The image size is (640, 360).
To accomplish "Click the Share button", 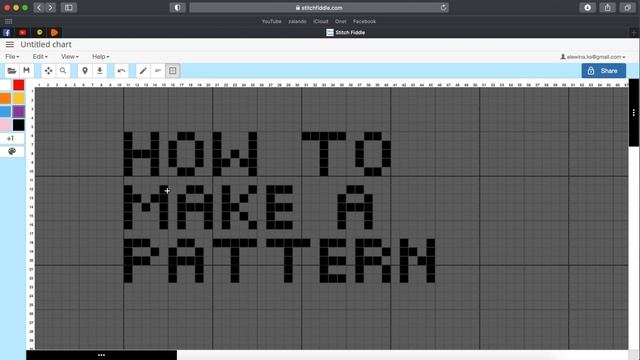I will point(604,71).
